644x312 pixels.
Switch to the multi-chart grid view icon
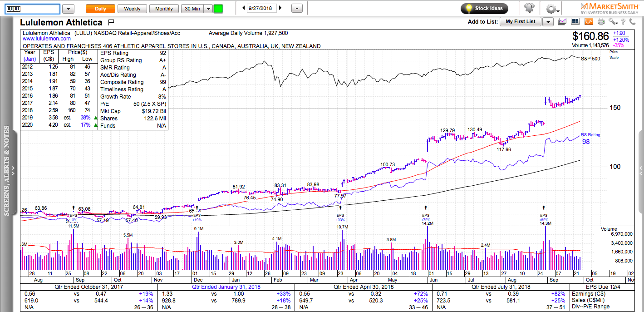(575, 21)
